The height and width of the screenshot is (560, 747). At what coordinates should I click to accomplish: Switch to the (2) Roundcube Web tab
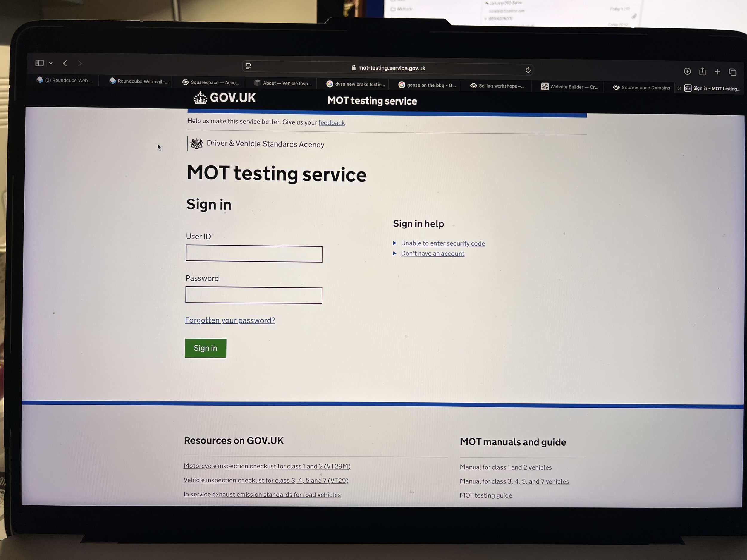64,80
